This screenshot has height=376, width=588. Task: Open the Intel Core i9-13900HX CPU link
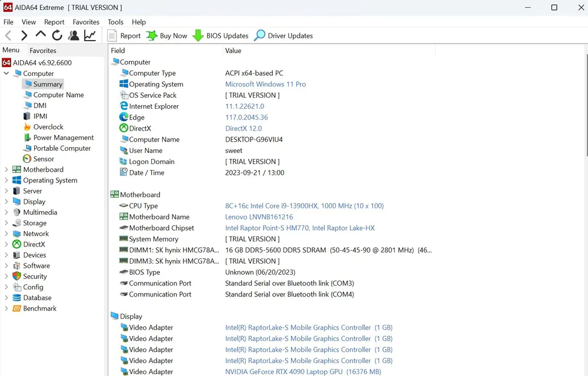pyautogui.click(x=304, y=205)
